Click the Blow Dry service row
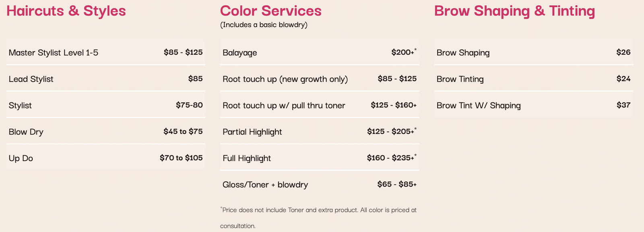 pos(105,131)
